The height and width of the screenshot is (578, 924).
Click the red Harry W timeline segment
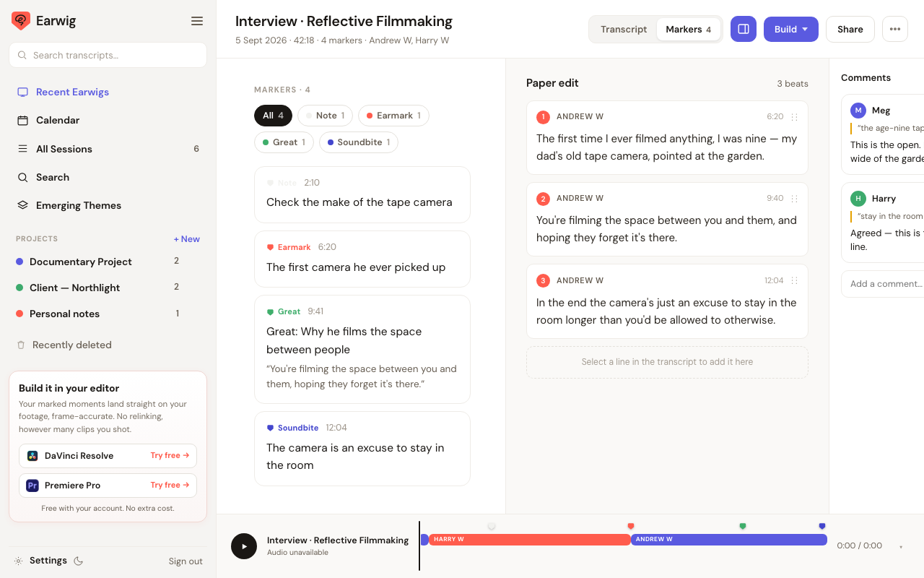pyautogui.click(x=530, y=540)
